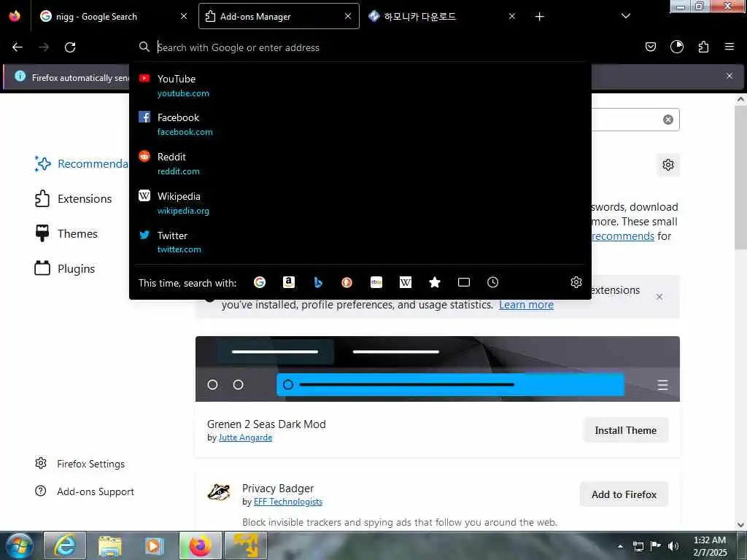Open Windows Media Player from taskbar
Image resolution: width=747 pixels, height=560 pixels.
[x=155, y=545]
